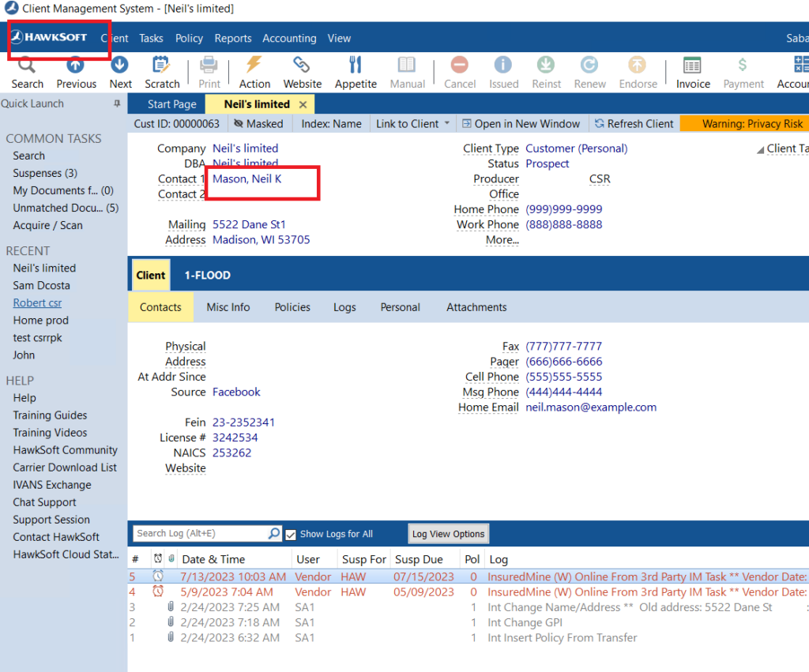Unpin the Quick Launch panel

coord(115,103)
